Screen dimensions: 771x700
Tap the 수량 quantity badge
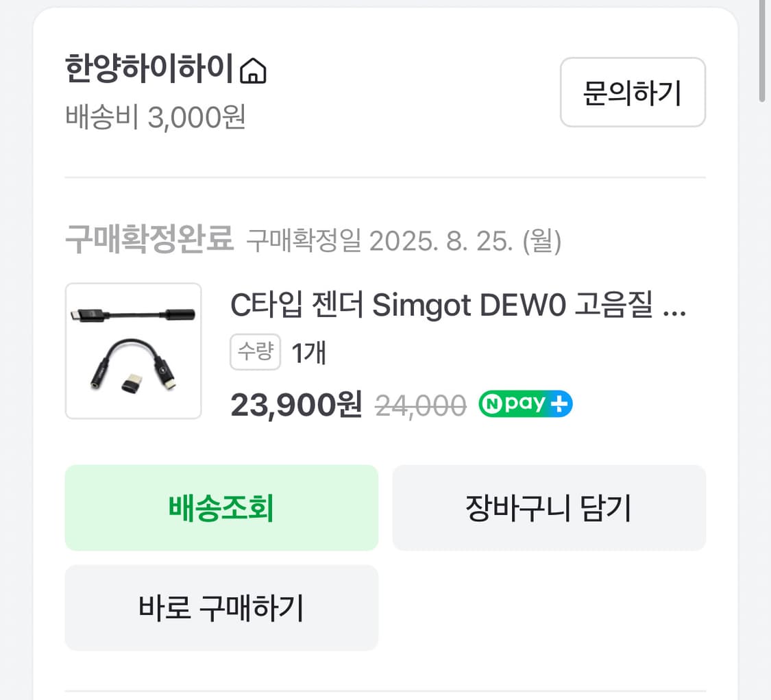[255, 352]
